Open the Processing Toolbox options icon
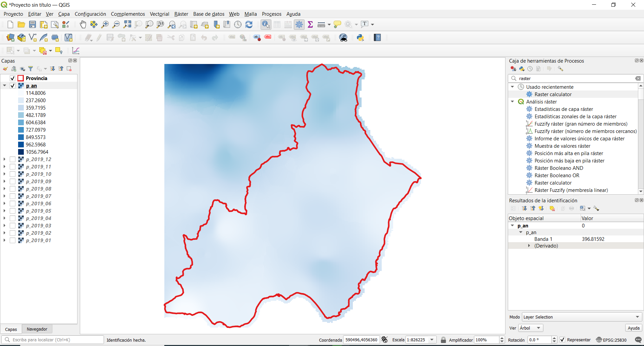The height and width of the screenshot is (346, 644). [x=561, y=68]
